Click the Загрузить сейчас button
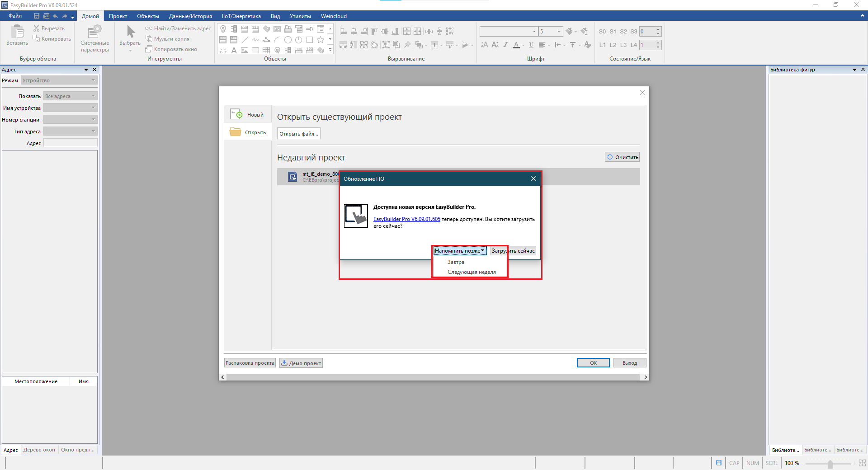The height and width of the screenshot is (470, 868). 513,251
